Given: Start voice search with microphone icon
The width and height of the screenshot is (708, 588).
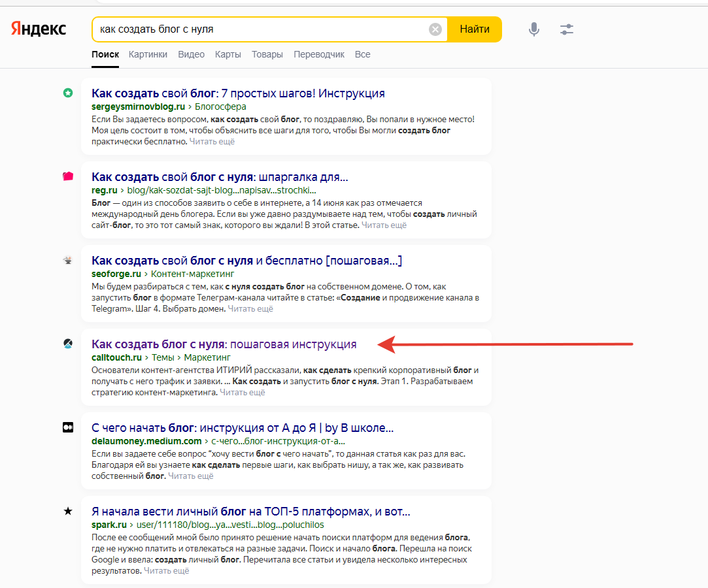Looking at the screenshot, I should tap(534, 29).
